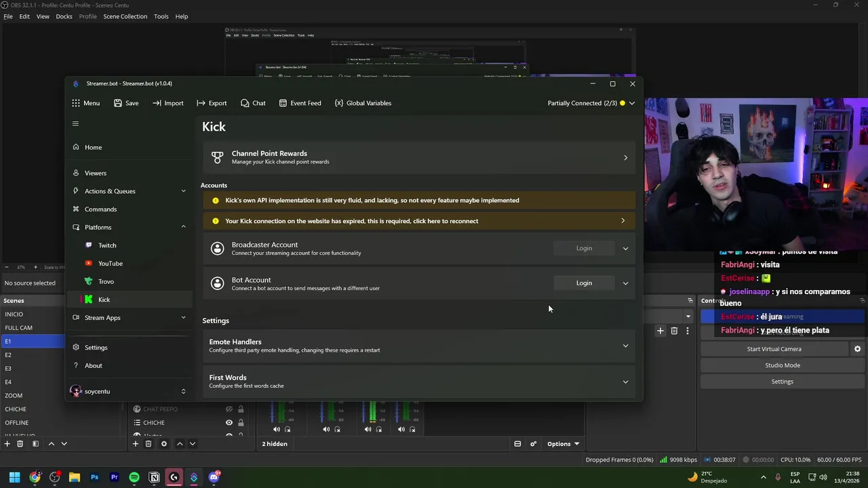Viewport: 868px width, 488px height.
Task: Toggle the CHAT PEEPO source lock
Action: [x=241, y=409]
